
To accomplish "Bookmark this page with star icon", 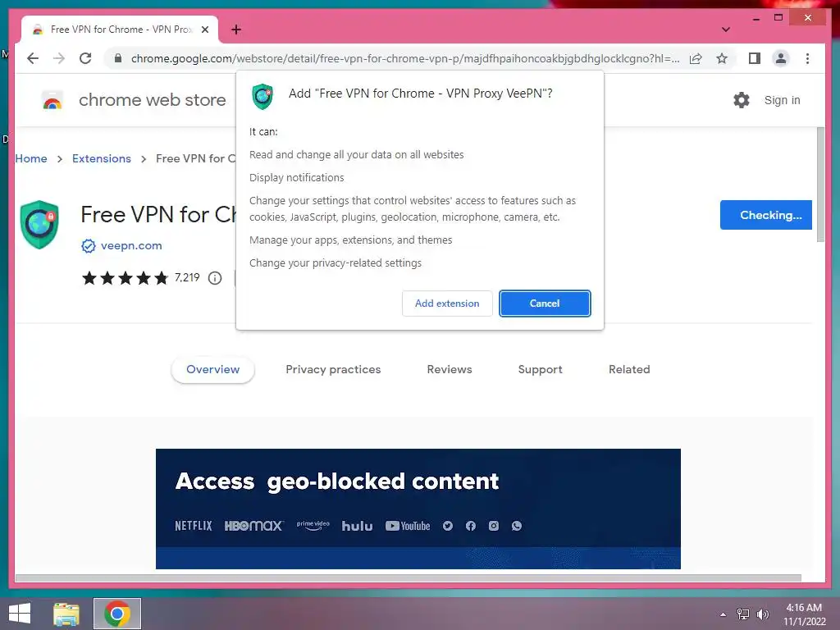I will tap(722, 58).
